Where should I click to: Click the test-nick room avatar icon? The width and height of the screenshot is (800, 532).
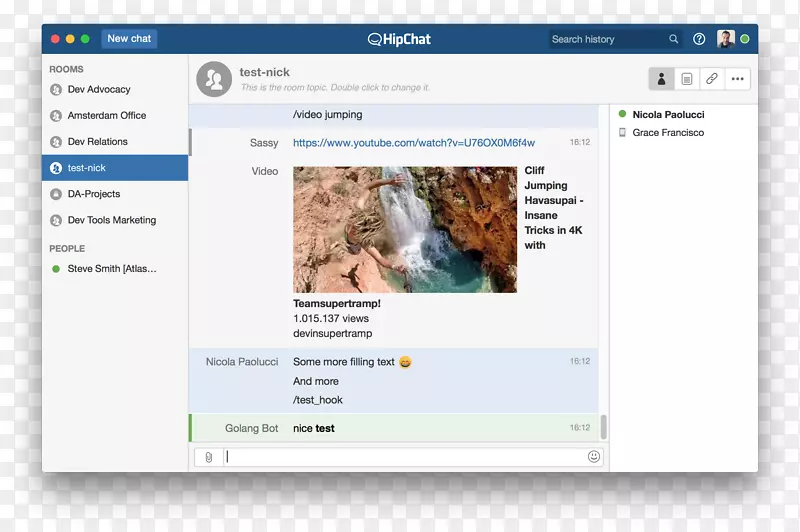click(214, 79)
